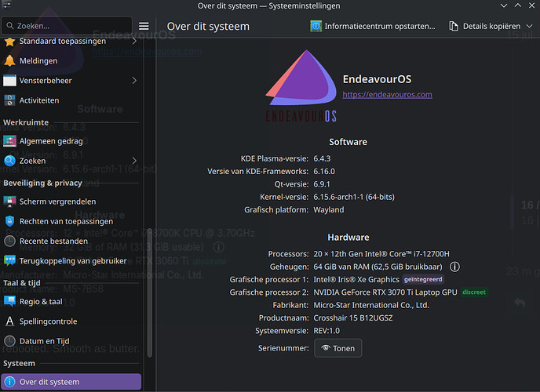Show the serial number with Tonen
The height and width of the screenshot is (392, 540).
337,348
